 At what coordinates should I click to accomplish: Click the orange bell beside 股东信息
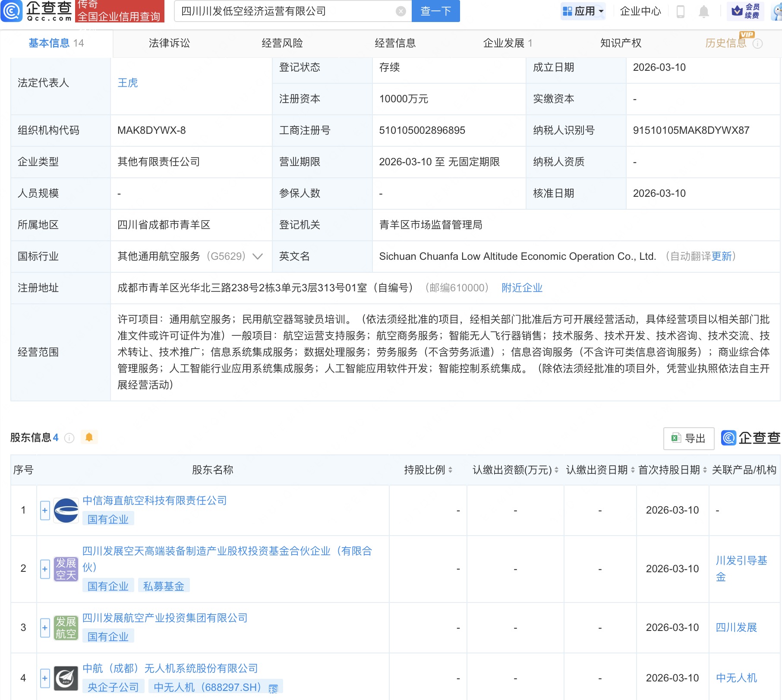89,437
